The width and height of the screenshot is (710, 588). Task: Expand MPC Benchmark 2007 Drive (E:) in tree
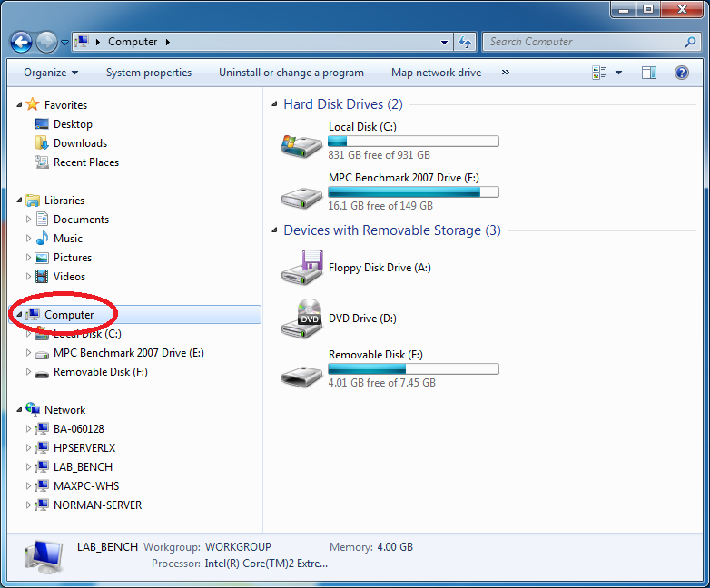coord(28,353)
